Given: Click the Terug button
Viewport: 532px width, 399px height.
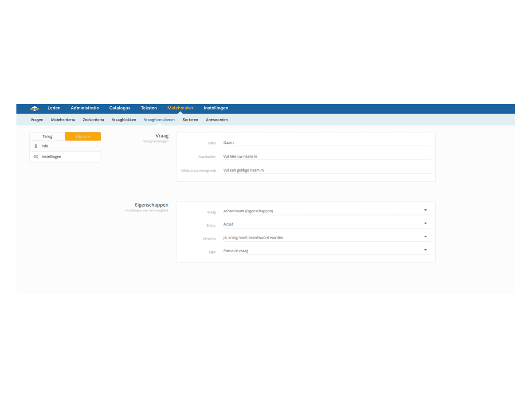Looking at the screenshot, I should [x=47, y=137].
